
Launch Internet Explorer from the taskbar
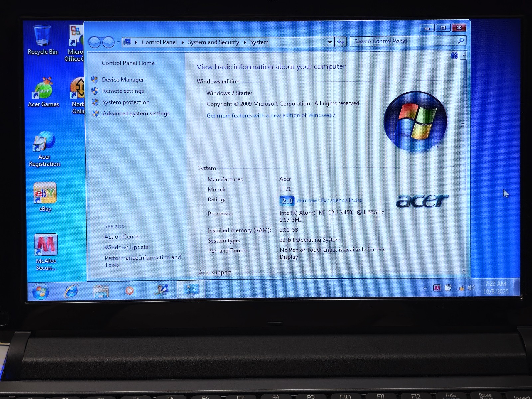71,291
